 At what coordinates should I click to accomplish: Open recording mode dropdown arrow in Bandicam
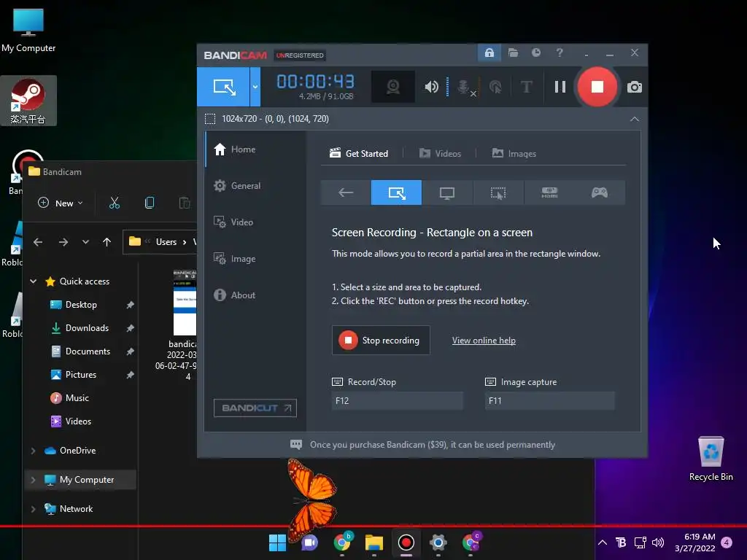coord(255,87)
